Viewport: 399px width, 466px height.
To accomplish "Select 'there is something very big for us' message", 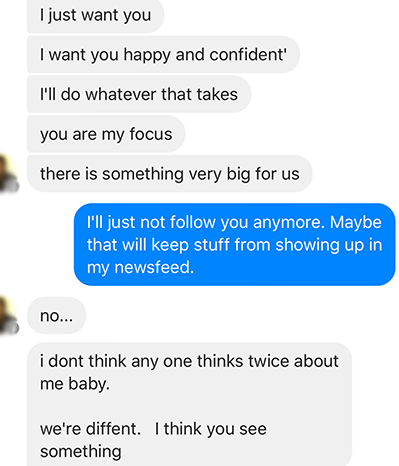I will pyautogui.click(x=170, y=174).
